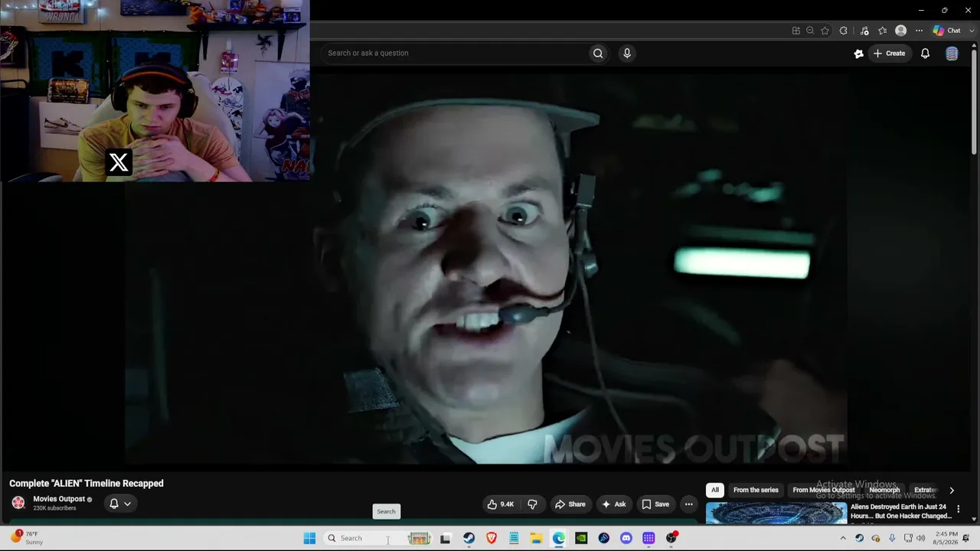Viewport: 980px width, 551px height.
Task: Dislike the video with thumbs-down icon
Action: (532, 504)
